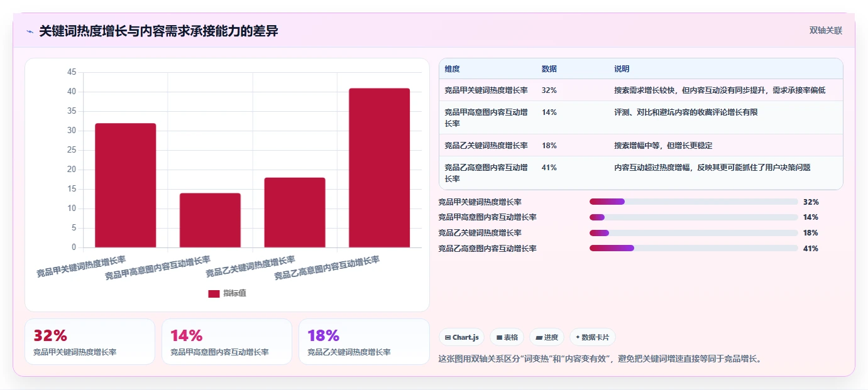Click the description starting 内容互动超过热度增幅
This screenshot has width=868, height=390.
tap(712, 168)
